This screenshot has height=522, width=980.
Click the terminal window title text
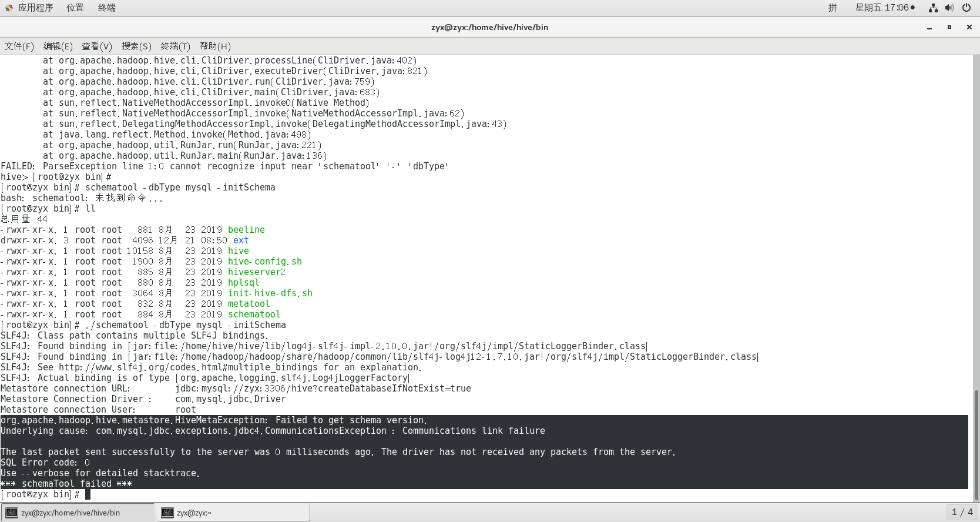tap(489, 27)
